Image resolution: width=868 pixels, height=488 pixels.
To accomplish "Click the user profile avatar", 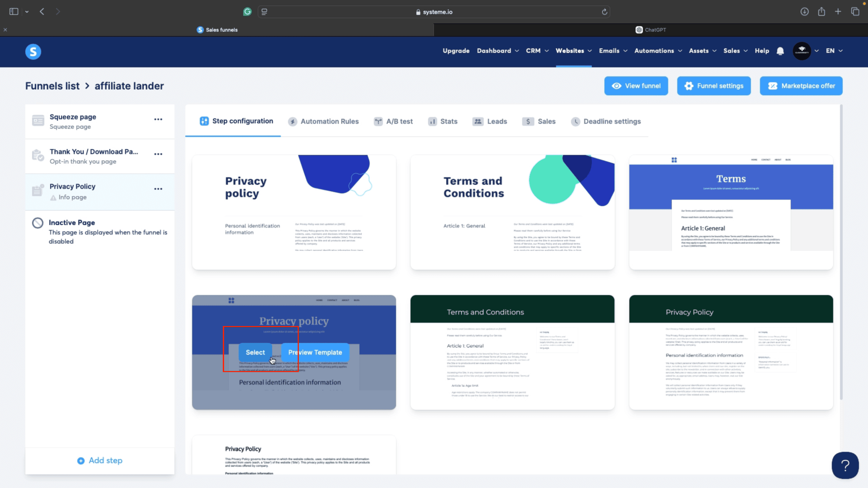I will coord(802,51).
